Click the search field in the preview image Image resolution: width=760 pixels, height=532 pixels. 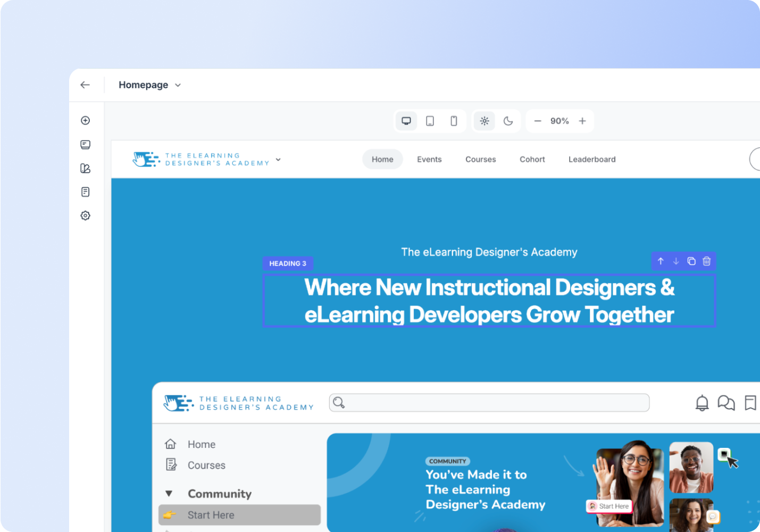point(489,403)
